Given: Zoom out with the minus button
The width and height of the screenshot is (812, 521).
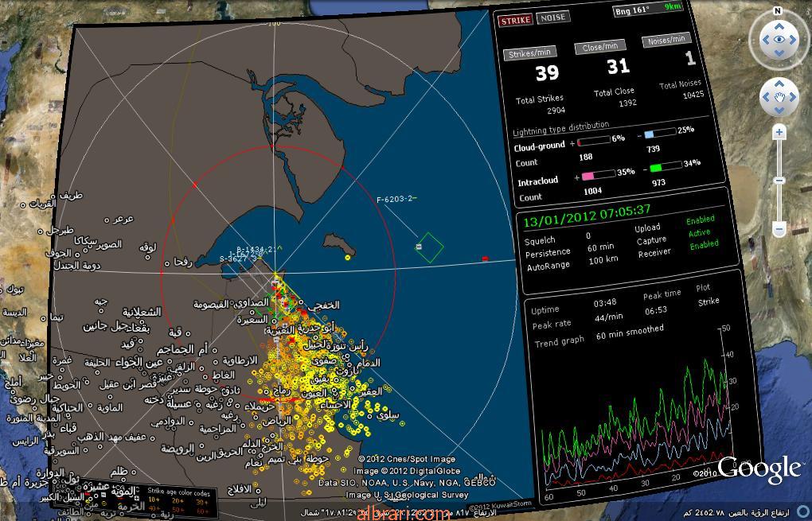Looking at the screenshot, I should point(779,228).
